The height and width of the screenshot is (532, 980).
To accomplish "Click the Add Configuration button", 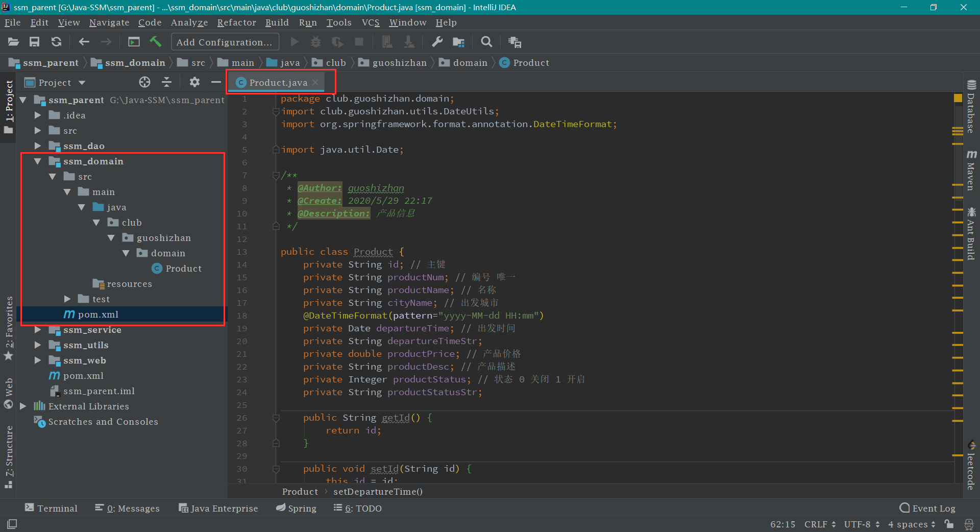I will 225,42.
